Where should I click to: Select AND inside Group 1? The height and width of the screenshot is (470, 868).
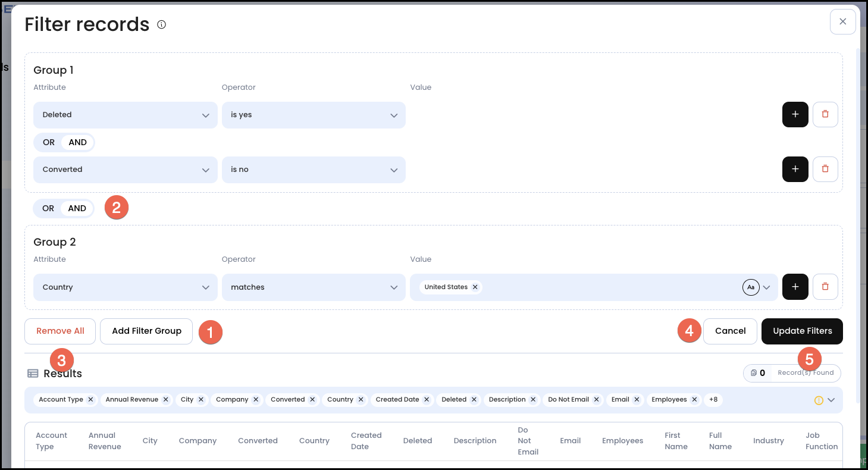click(x=77, y=142)
